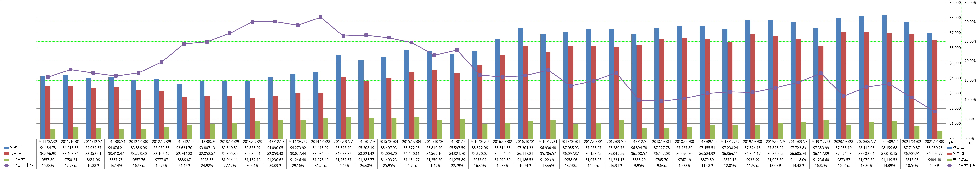Click the 17.66% equity ratio cell

(548, 166)
